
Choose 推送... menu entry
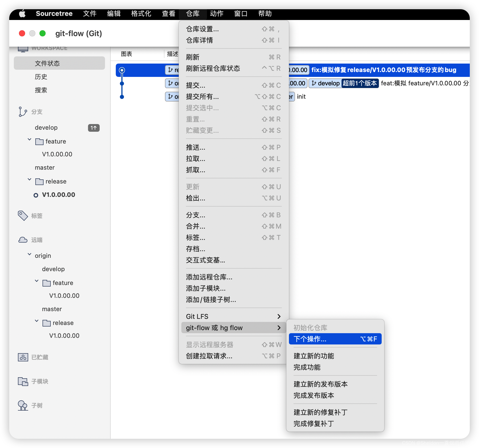pyautogui.click(x=234, y=147)
